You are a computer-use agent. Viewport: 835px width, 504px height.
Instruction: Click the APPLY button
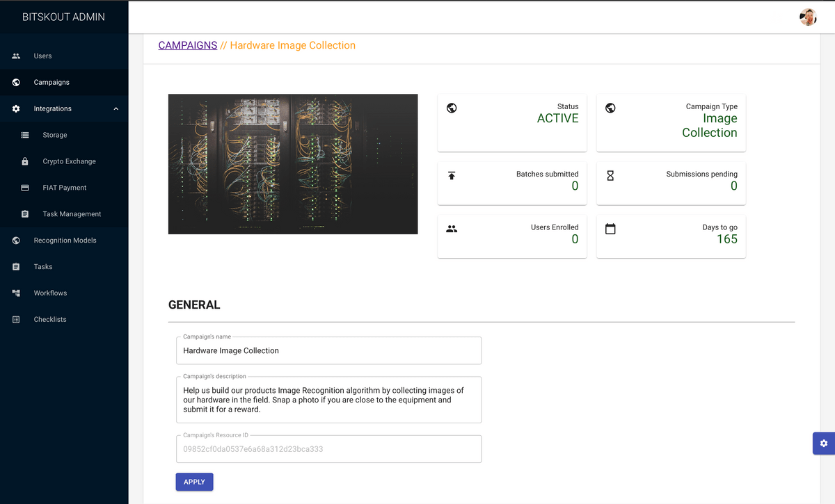pyautogui.click(x=194, y=482)
